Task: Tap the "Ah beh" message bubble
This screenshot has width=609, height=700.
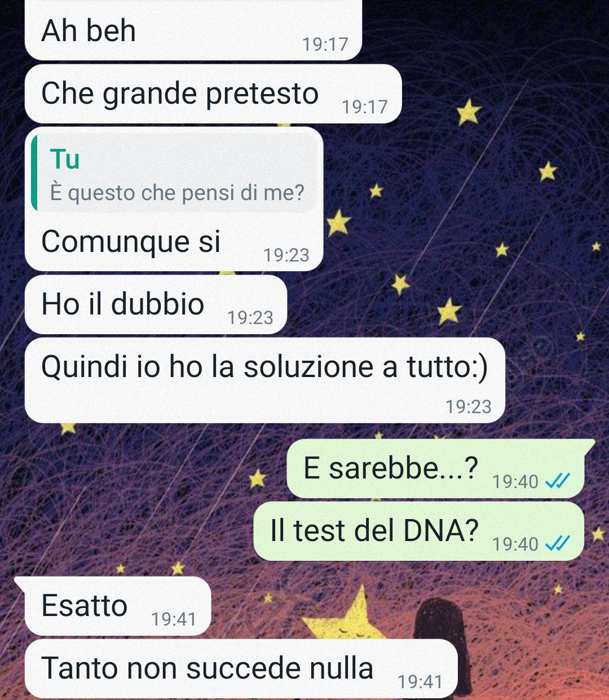Action: pyautogui.click(x=193, y=29)
